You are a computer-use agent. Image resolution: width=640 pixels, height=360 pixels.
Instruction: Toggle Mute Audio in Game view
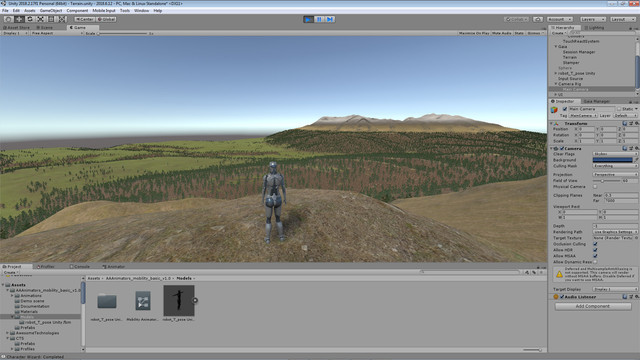pyautogui.click(x=502, y=33)
